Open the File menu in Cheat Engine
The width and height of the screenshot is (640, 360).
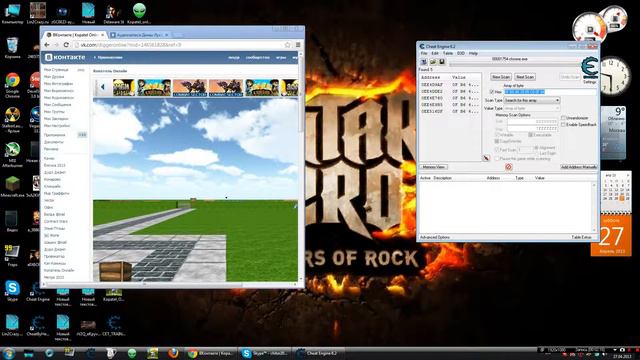[x=424, y=53]
